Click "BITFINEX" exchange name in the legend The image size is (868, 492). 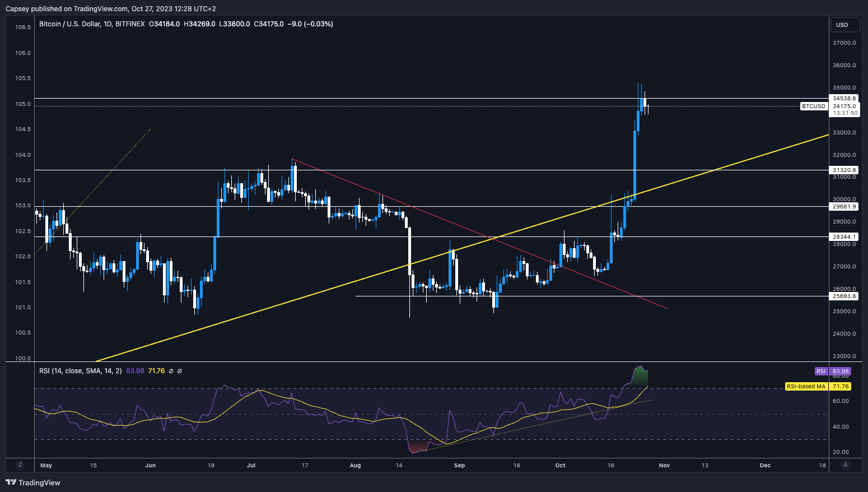coord(129,24)
